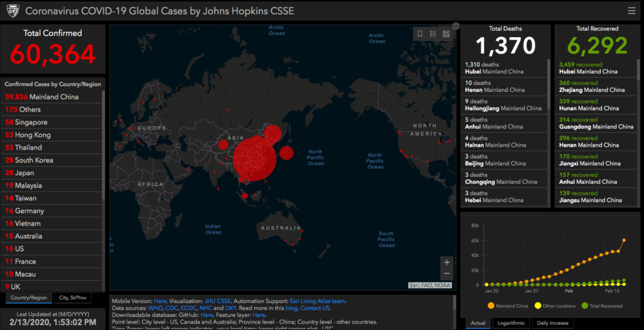644x330 pixels.
Task: Select 15 US row
Action: 53,249
